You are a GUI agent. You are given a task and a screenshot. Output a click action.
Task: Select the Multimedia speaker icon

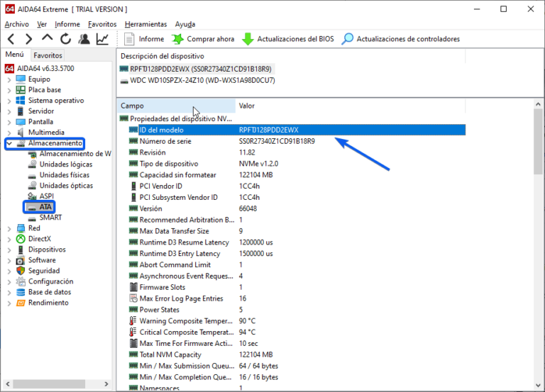(21, 133)
